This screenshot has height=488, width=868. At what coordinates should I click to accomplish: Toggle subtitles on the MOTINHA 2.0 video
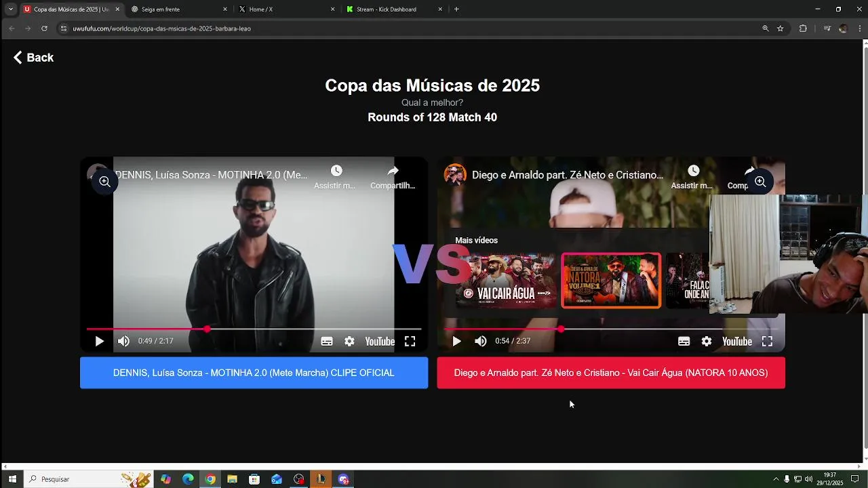pos(327,341)
